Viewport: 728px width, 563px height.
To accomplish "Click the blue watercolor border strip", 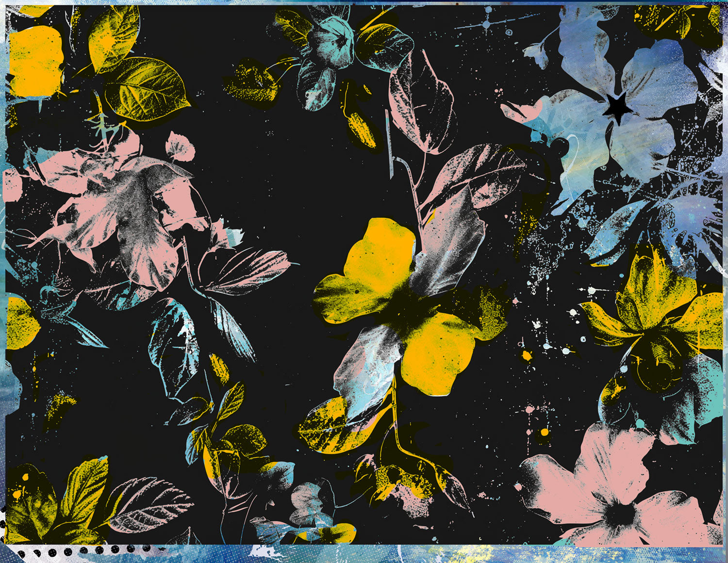I will click(x=364, y=554).
